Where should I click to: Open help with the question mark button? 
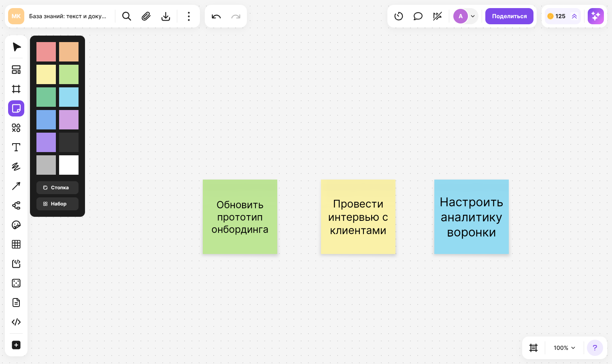pyautogui.click(x=595, y=348)
